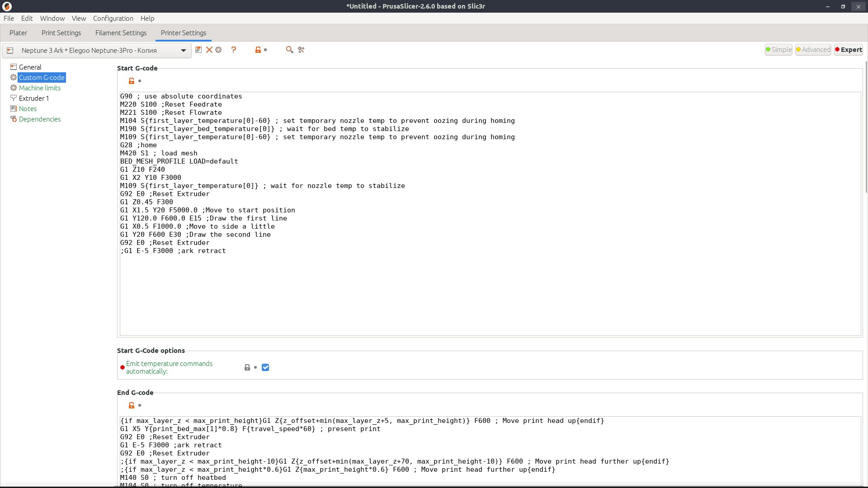
Task: Save the current printer preset
Action: point(198,50)
